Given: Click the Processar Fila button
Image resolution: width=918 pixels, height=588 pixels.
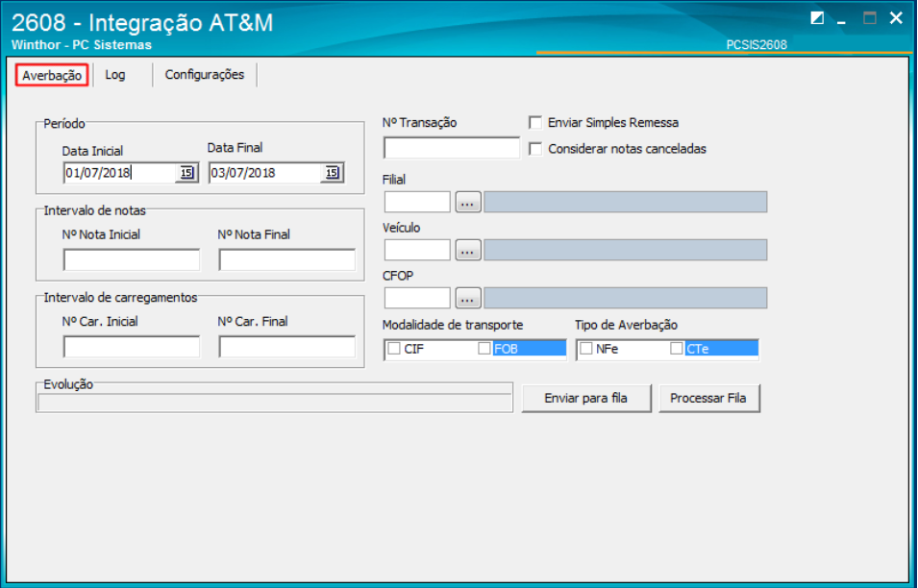Looking at the screenshot, I should coord(709,399).
